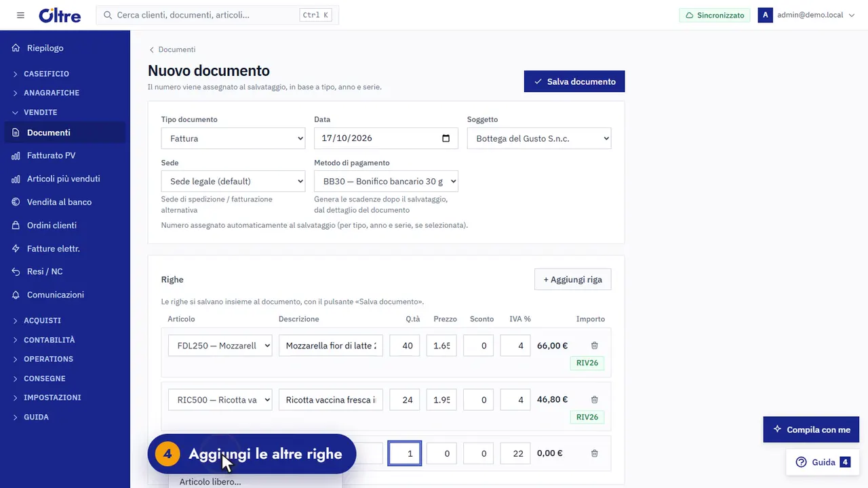Open the Metodo di pagamento dropdown
Screen dimensions: 868x488
tap(386, 181)
